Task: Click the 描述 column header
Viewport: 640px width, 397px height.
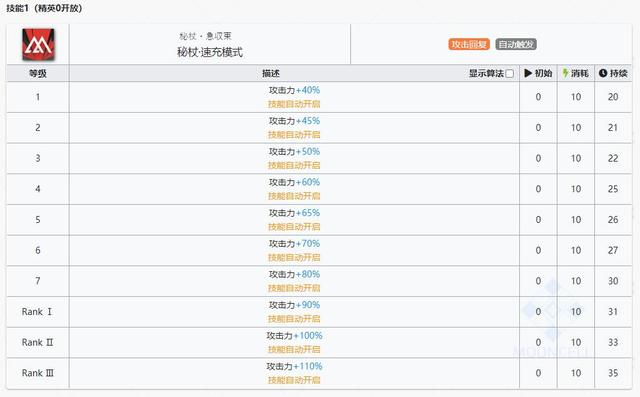Action: click(x=271, y=73)
